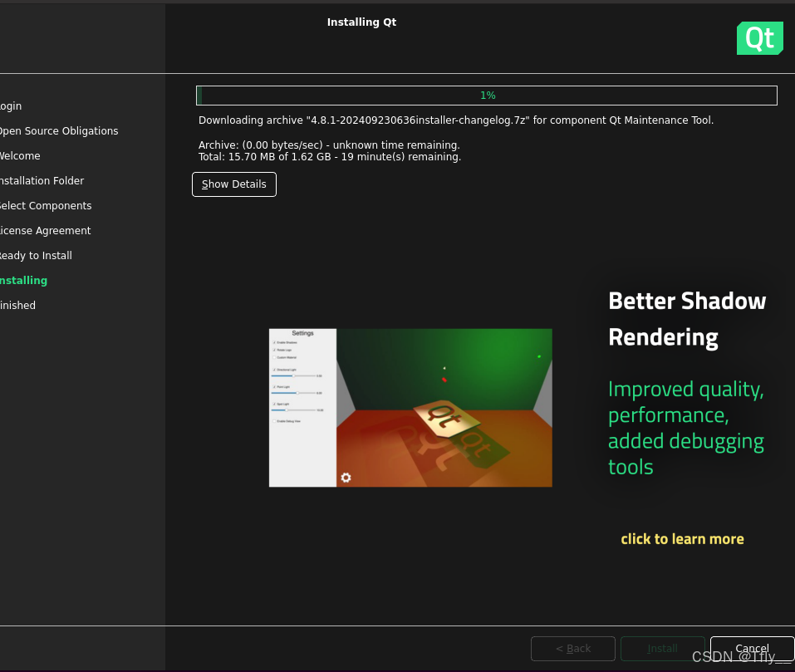The height and width of the screenshot is (672, 795).
Task: Select the License Agreement step
Action: (45, 231)
